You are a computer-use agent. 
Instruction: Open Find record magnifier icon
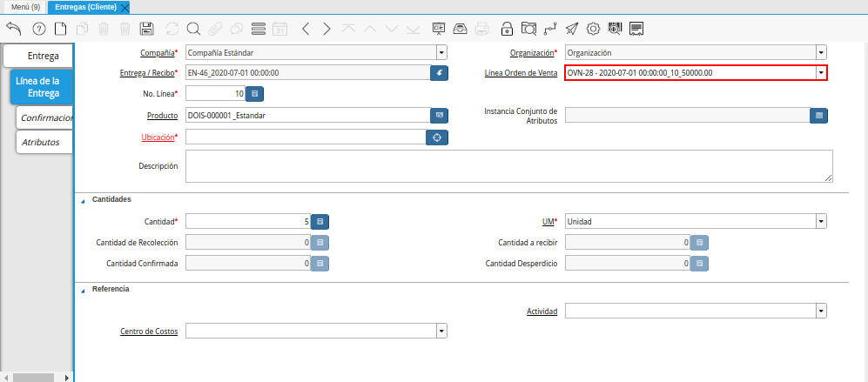tap(193, 29)
